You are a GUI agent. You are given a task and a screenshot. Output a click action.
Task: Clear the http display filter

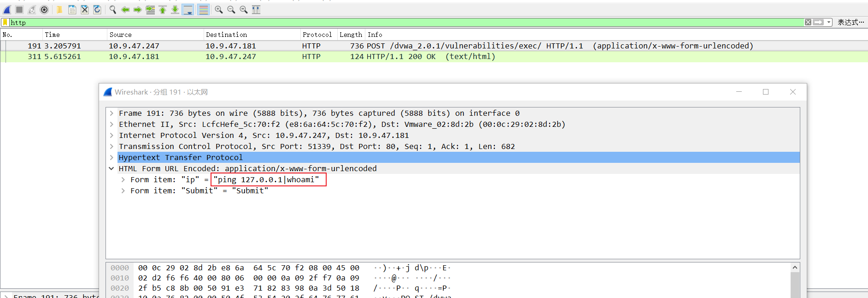[x=808, y=22]
